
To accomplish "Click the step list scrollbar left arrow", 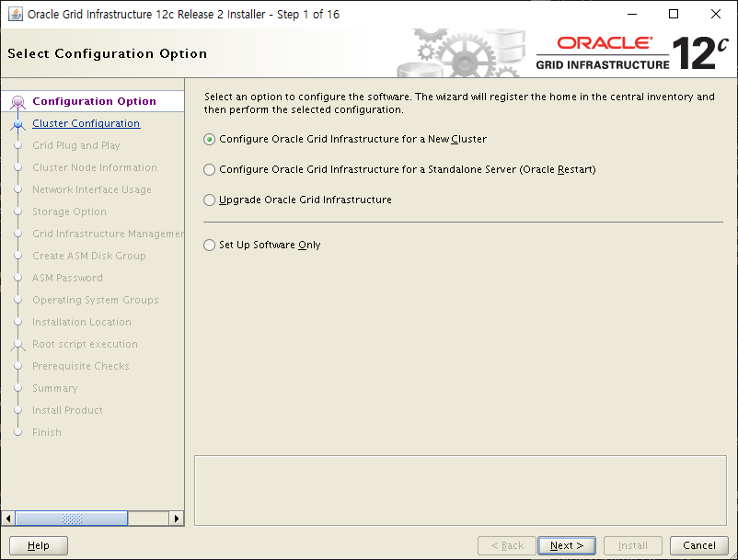I will 8,519.
